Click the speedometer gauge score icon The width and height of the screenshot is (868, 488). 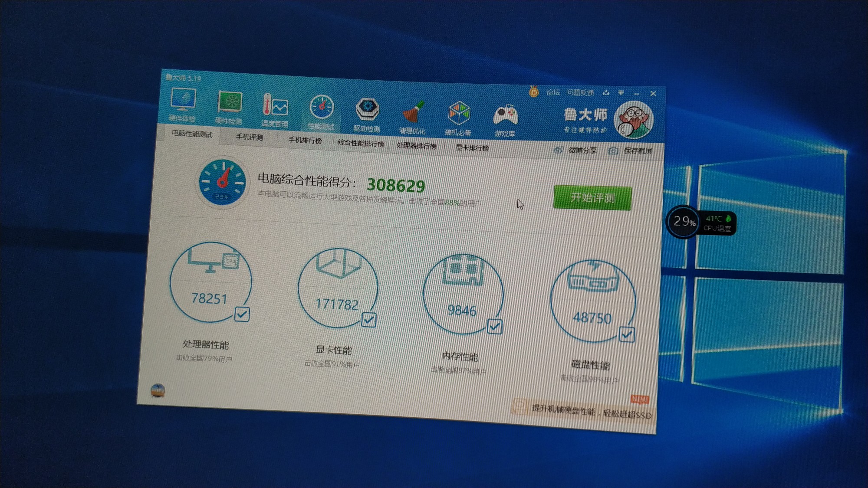pos(222,182)
